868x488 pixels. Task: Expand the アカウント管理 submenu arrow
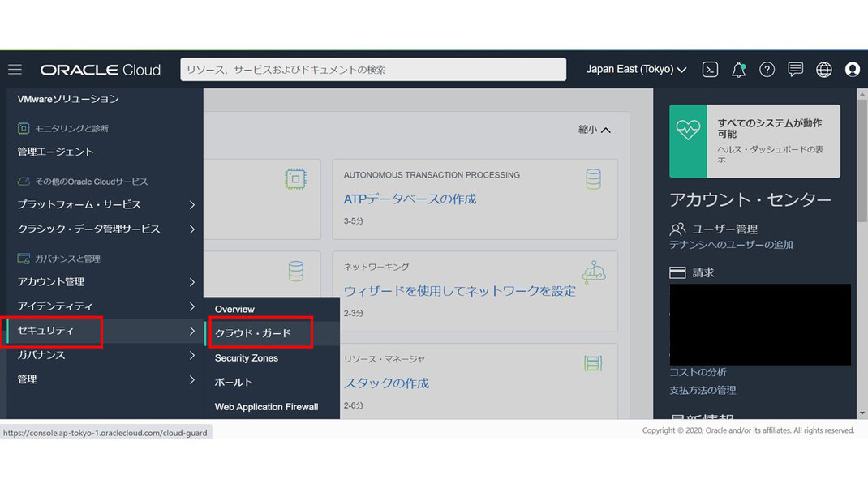click(192, 282)
